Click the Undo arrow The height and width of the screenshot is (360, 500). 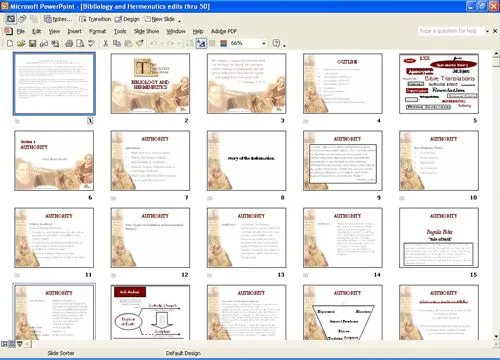[x=153, y=43]
